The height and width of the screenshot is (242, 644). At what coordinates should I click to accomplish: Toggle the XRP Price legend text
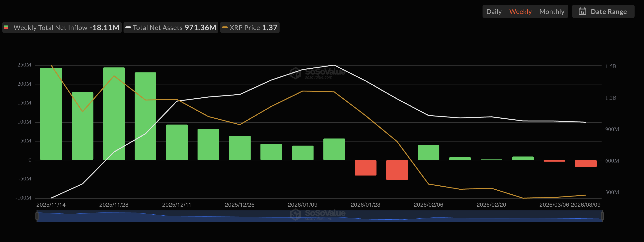click(x=244, y=28)
